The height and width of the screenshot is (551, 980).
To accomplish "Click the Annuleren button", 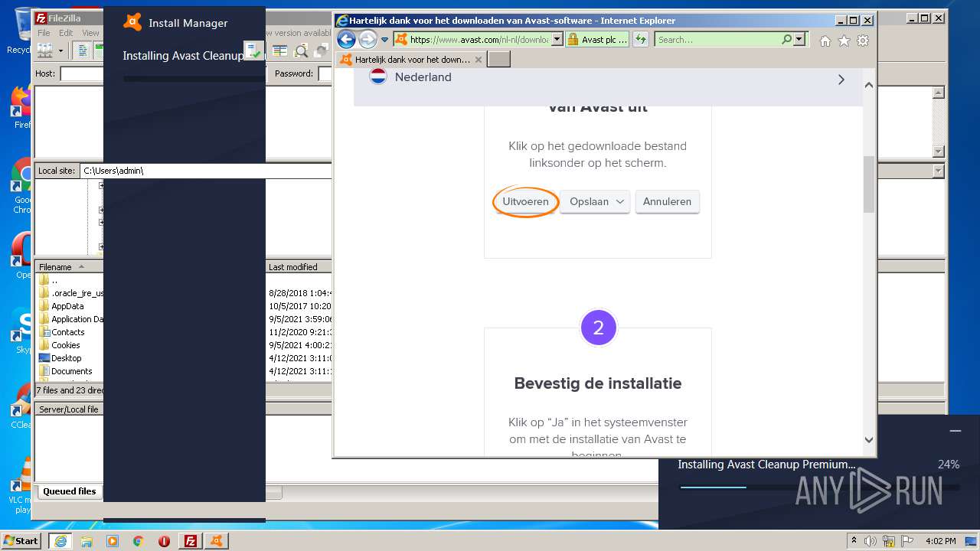I will coord(667,202).
